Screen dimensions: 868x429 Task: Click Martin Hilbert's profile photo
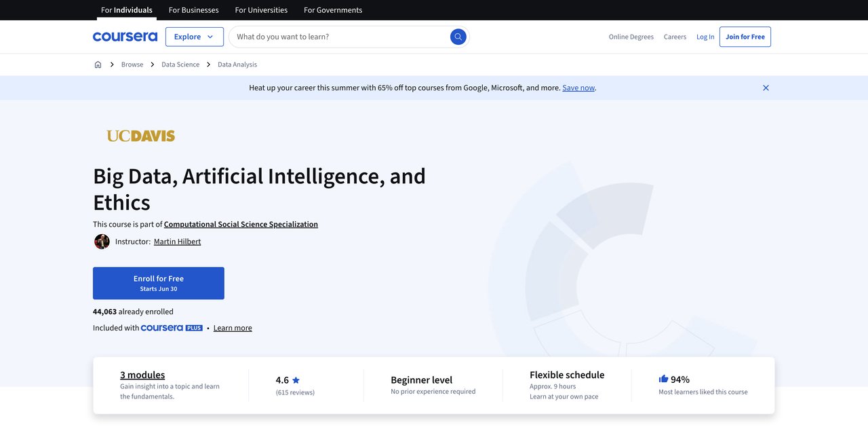point(100,240)
